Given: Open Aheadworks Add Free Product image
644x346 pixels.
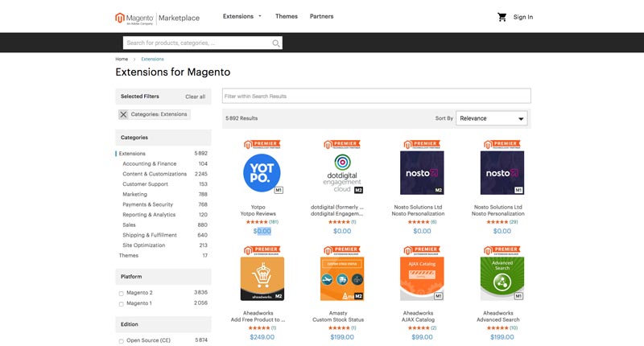Looking at the screenshot, I should (262, 278).
